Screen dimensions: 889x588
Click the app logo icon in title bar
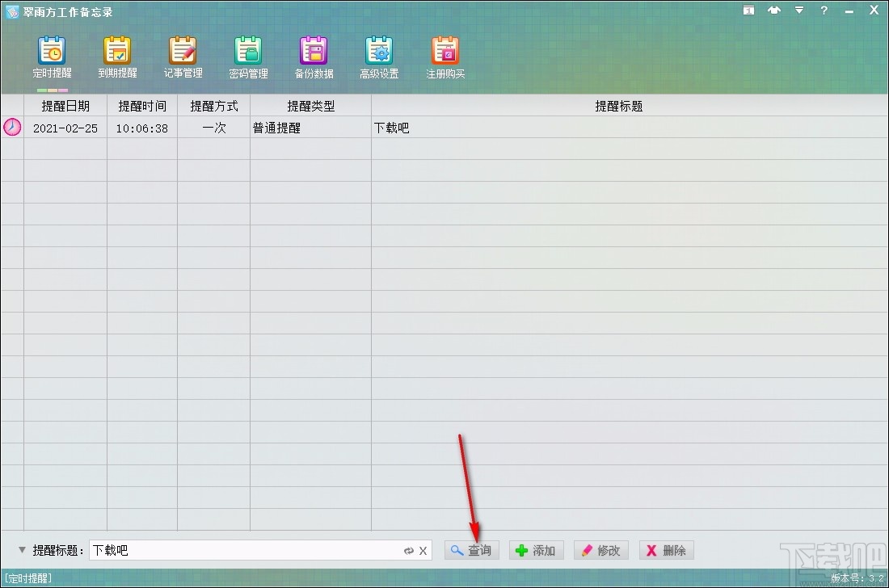pyautogui.click(x=12, y=12)
